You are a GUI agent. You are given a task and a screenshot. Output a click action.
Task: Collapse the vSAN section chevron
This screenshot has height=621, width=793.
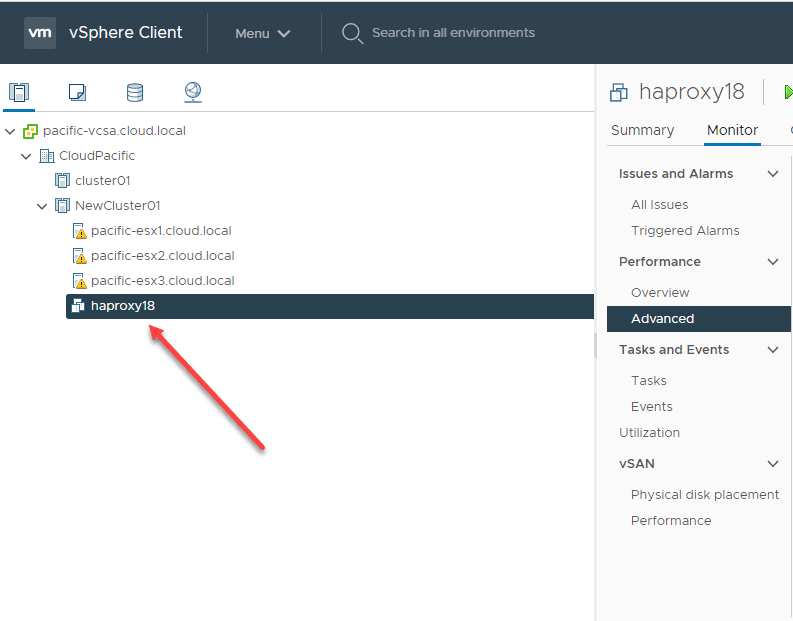pos(773,464)
